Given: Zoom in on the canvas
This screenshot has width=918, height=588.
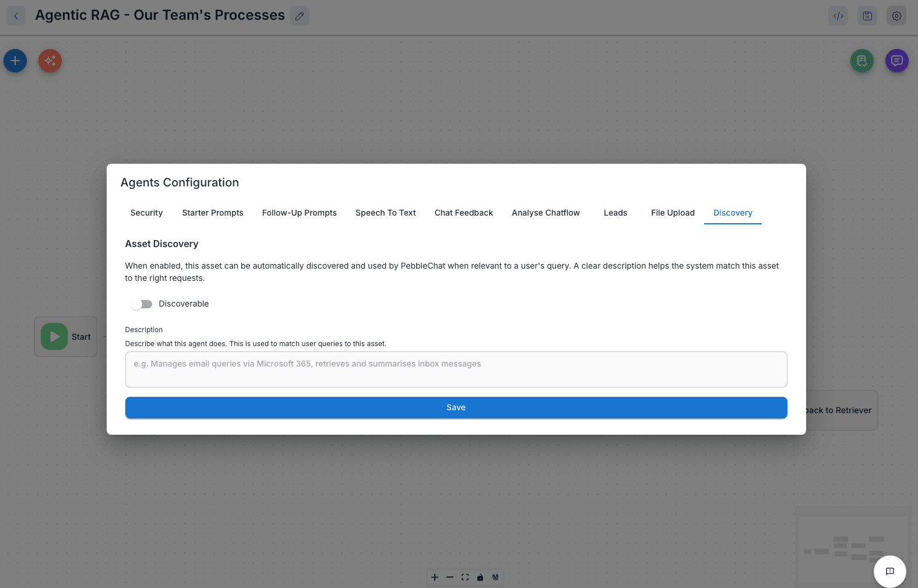Looking at the screenshot, I should point(435,578).
